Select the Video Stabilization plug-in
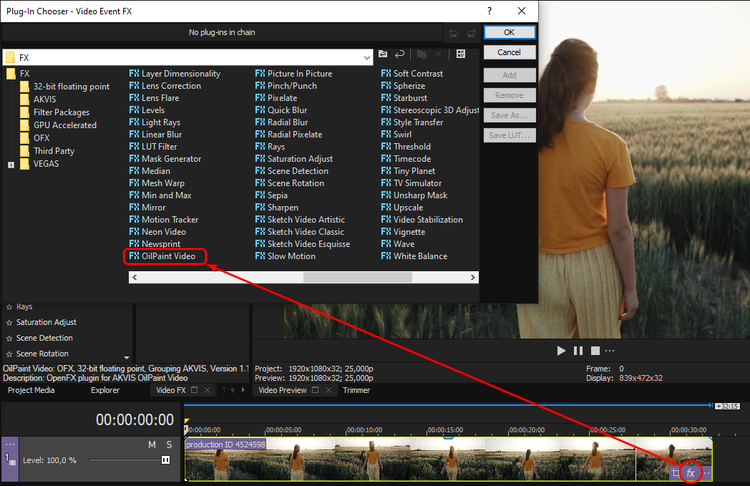Screen dimensions: 750x486 pyautogui.click(x=422, y=220)
